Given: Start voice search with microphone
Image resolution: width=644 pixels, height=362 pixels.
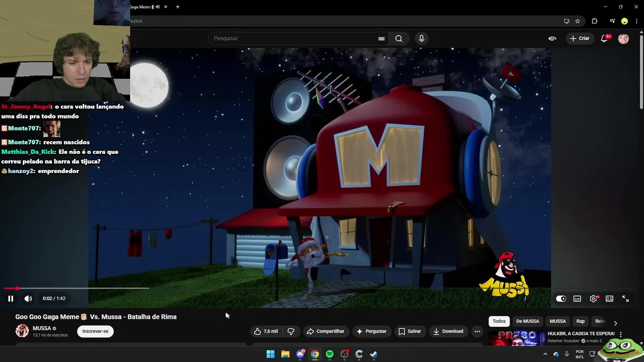Looking at the screenshot, I should point(422,38).
